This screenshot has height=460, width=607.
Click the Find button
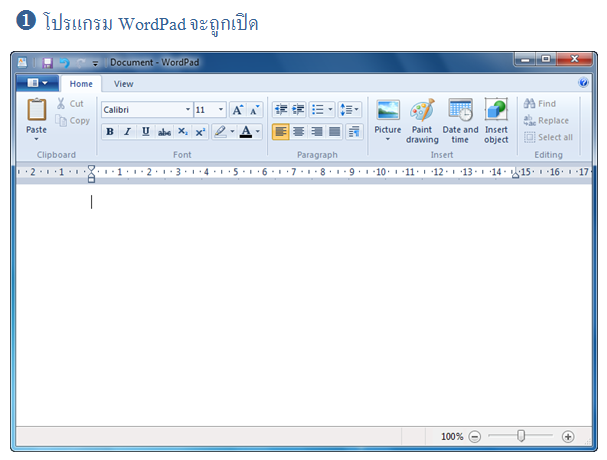coord(540,103)
